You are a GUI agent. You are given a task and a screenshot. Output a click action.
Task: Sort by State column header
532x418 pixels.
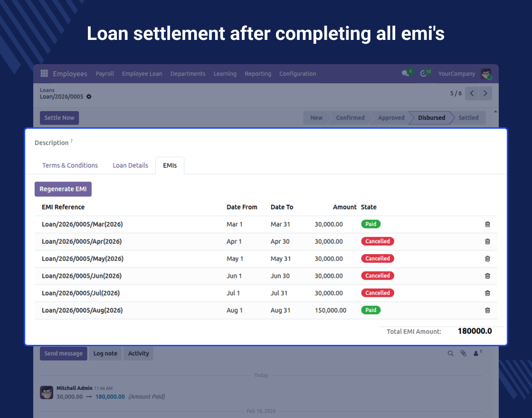point(369,207)
